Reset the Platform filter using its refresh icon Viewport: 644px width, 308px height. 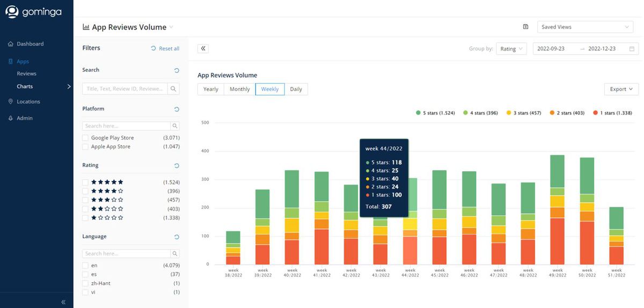click(176, 109)
